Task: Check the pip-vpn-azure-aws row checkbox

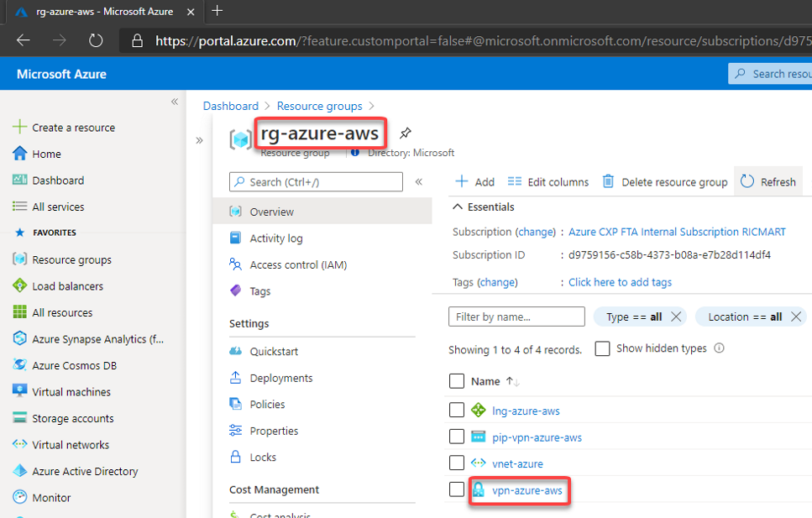Action: (457, 437)
